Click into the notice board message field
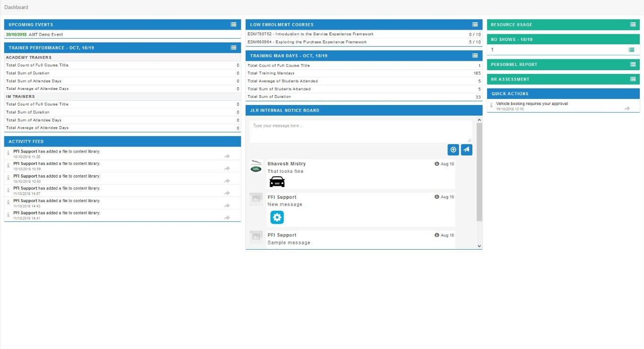 click(x=360, y=131)
